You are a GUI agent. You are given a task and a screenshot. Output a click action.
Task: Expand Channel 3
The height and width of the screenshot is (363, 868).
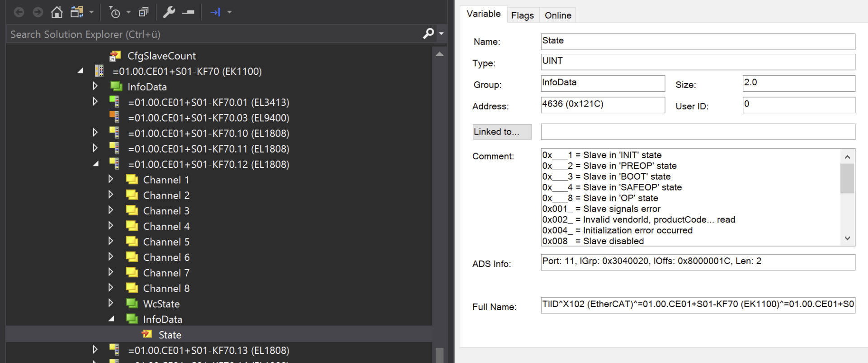[111, 210]
